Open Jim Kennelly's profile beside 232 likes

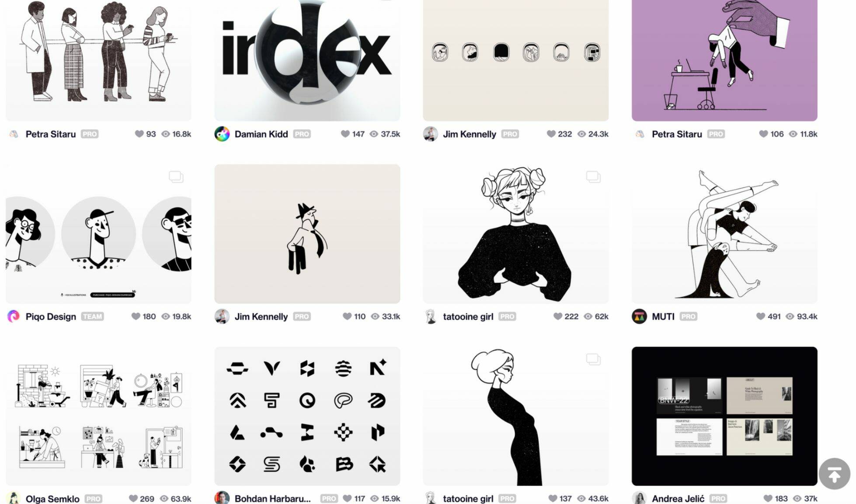(470, 134)
